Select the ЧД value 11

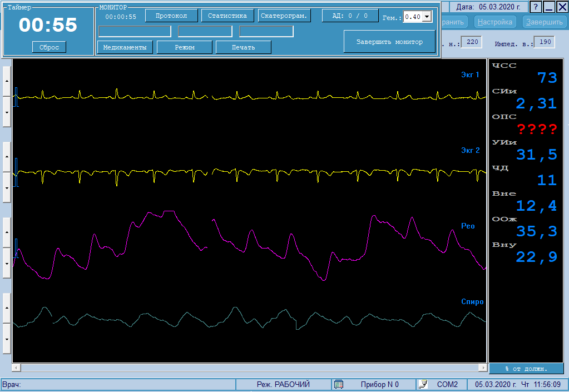click(547, 180)
